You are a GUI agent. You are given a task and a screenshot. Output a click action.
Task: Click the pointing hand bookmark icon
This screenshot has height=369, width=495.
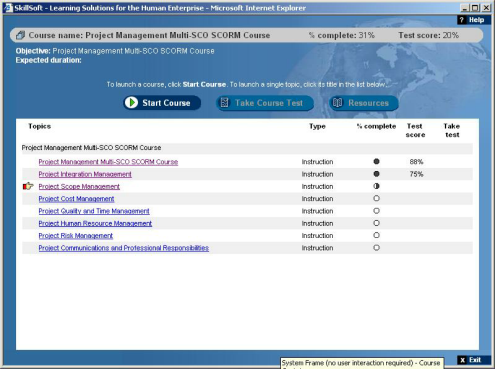click(28, 186)
